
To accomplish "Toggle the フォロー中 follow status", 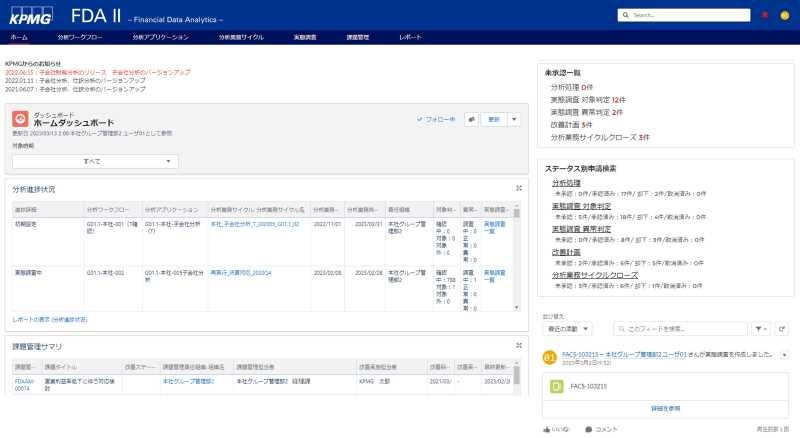I will point(436,119).
